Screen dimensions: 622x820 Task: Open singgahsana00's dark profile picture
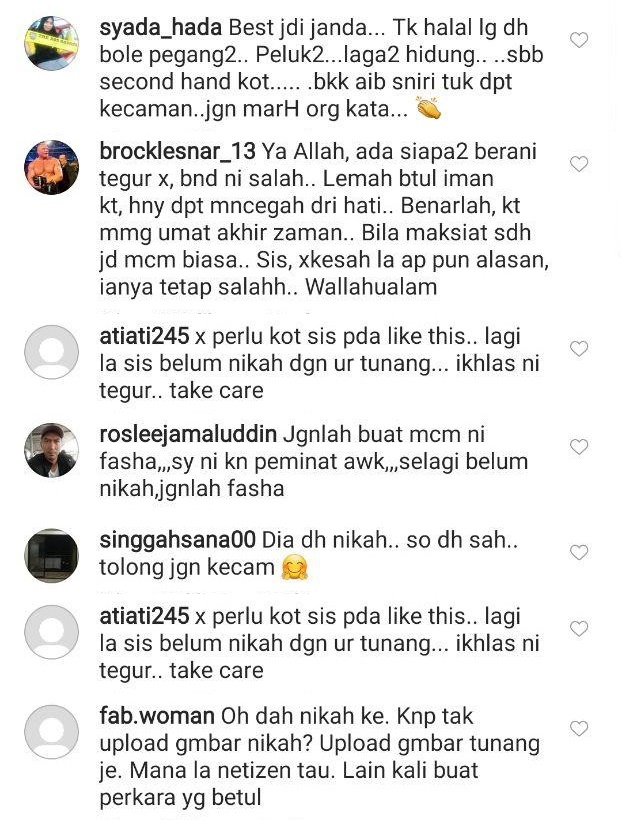[51, 556]
